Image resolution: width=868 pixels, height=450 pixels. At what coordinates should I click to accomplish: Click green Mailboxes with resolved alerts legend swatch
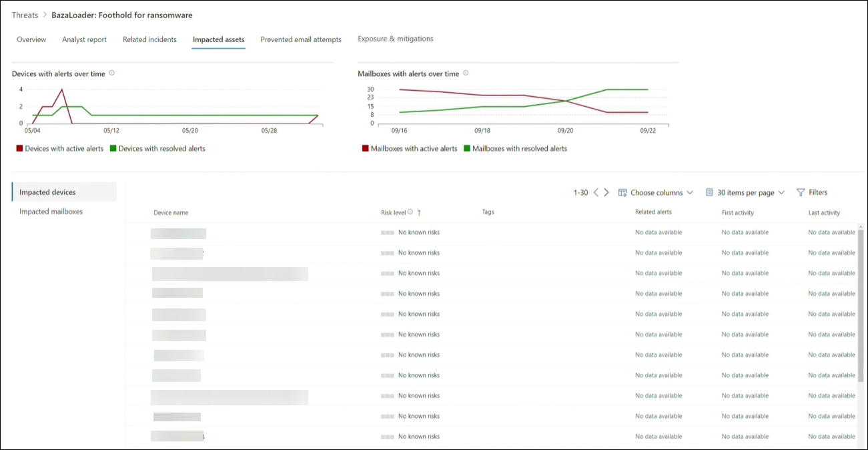click(x=468, y=149)
